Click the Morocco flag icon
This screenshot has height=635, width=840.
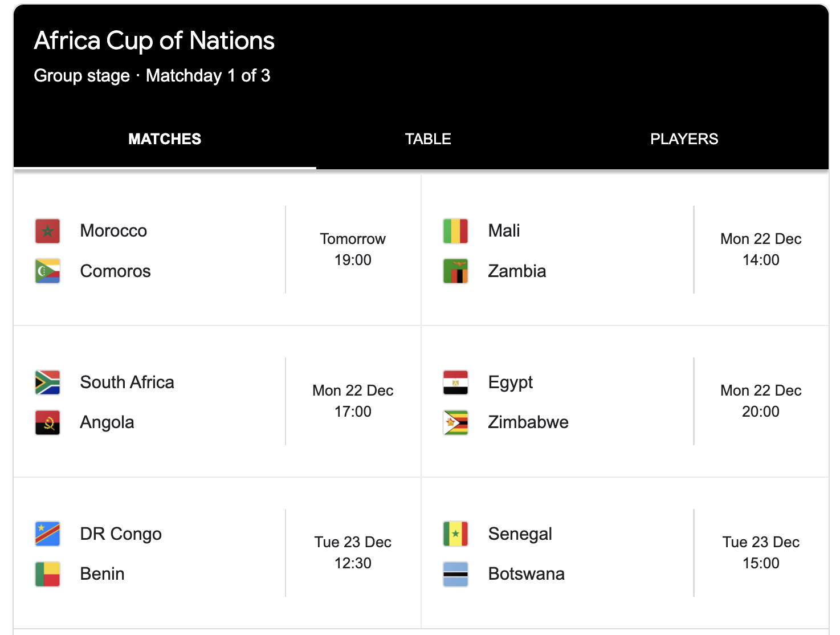click(47, 231)
